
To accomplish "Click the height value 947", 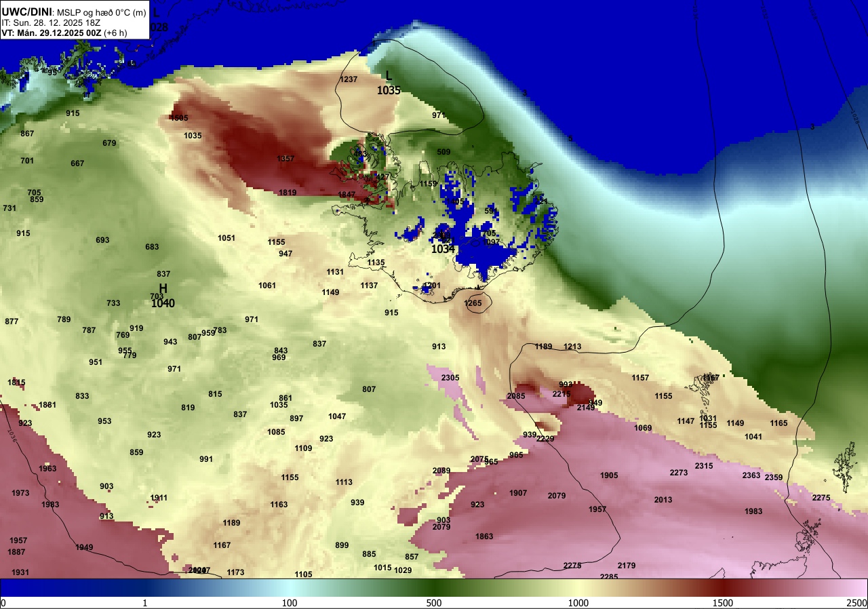I will [285, 254].
